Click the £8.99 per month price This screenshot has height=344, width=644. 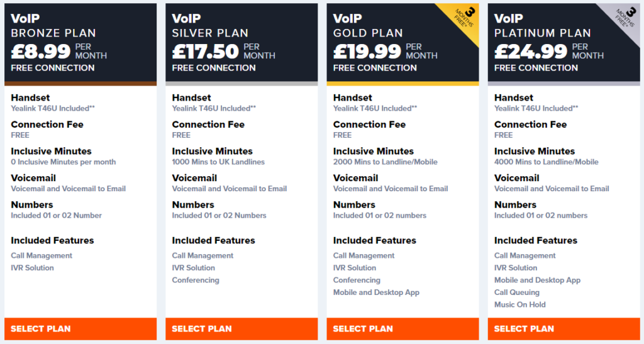40,51
